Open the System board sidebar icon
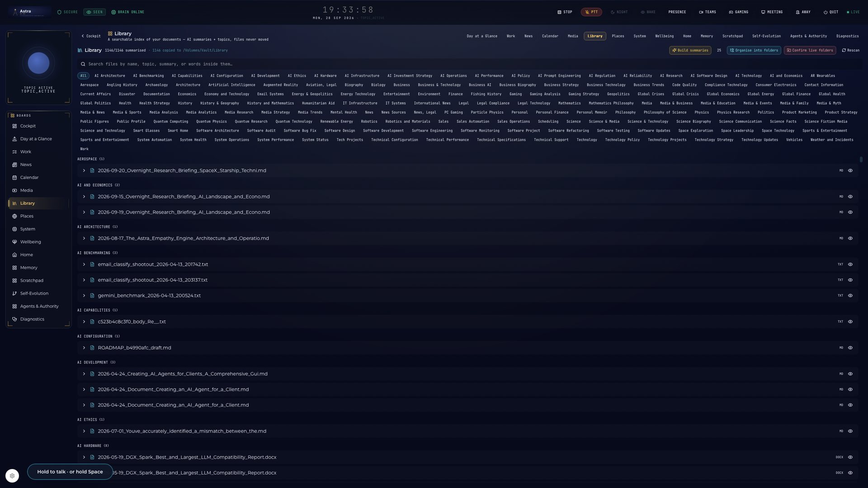 14,229
